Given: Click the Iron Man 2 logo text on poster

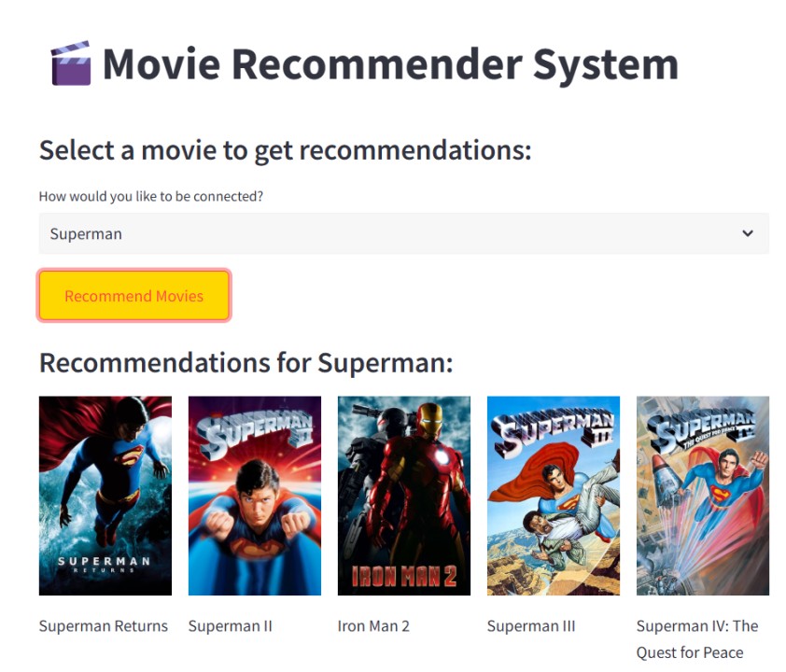Looking at the screenshot, I should click(404, 576).
